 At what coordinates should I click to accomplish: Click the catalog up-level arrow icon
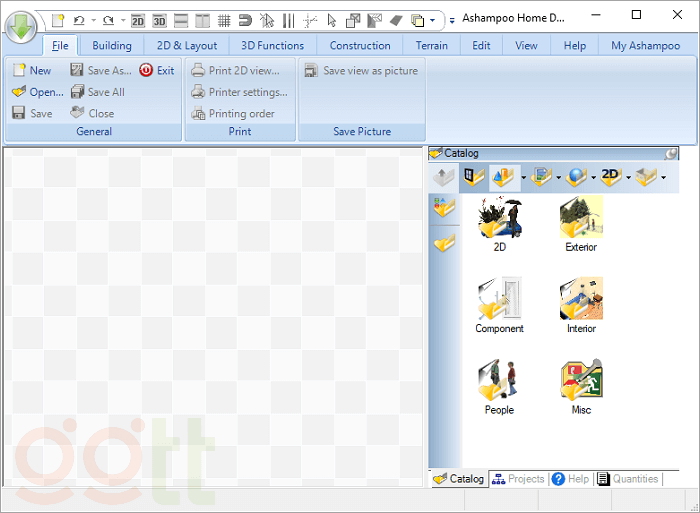[443, 178]
